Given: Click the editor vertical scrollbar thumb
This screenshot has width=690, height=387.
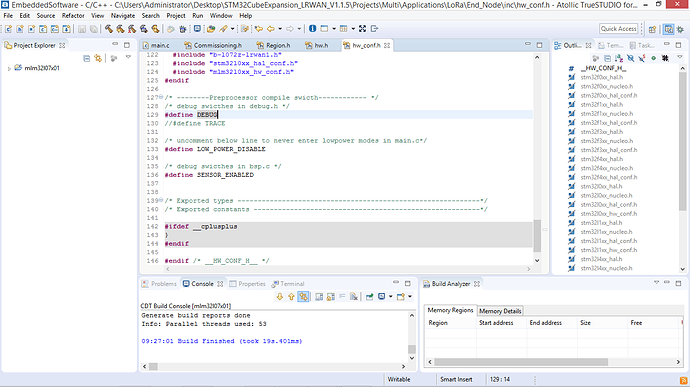Looking at the screenshot, I should coord(537,236).
